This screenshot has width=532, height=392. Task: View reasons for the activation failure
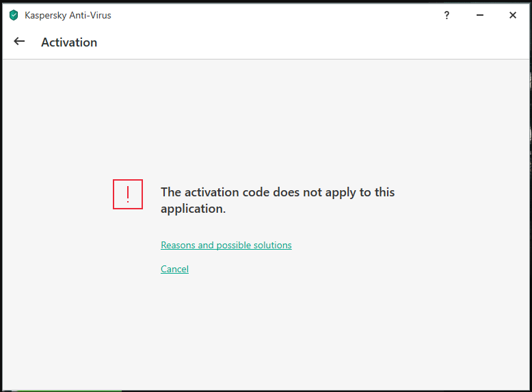click(226, 245)
